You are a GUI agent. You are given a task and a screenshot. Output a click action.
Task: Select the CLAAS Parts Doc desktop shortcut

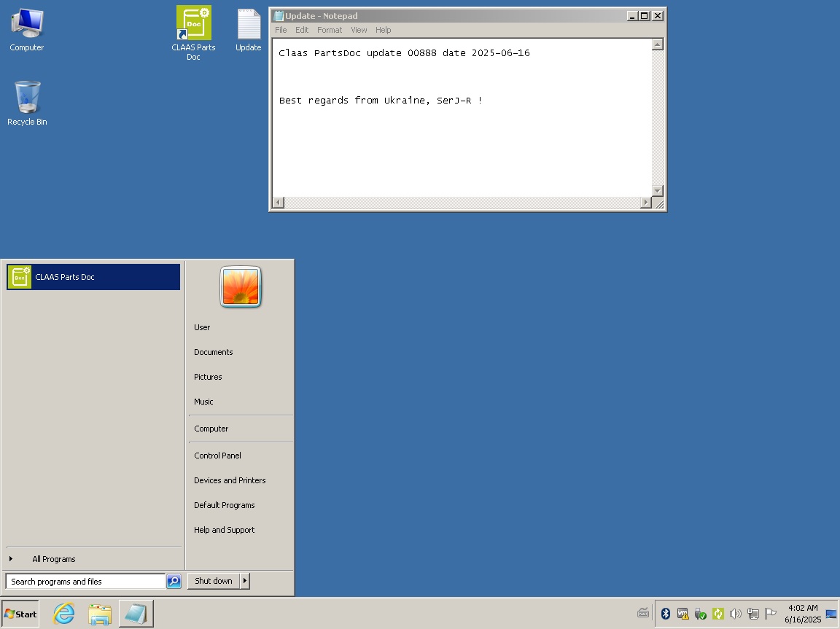pos(193,34)
